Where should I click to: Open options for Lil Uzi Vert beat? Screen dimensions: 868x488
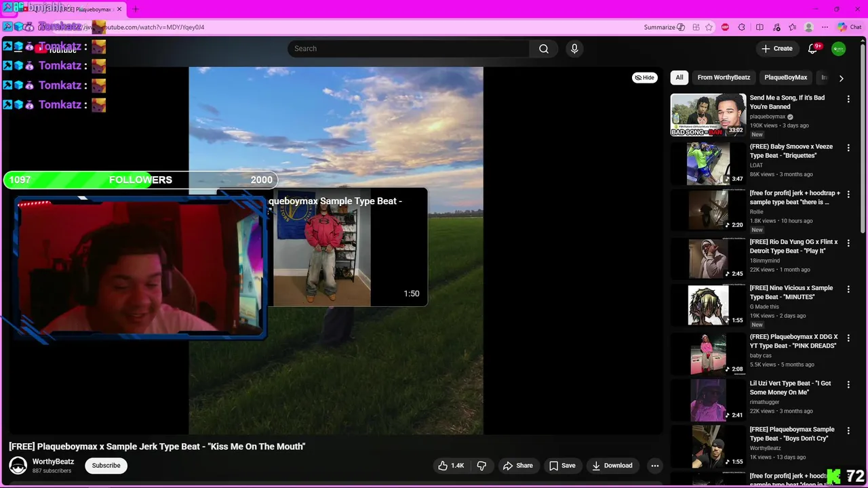coord(848,384)
